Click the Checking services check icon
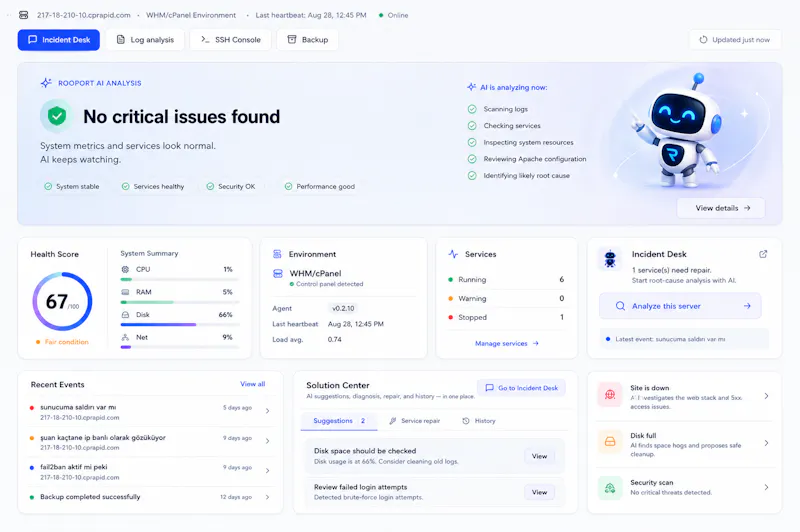The height and width of the screenshot is (532, 800). click(x=472, y=125)
